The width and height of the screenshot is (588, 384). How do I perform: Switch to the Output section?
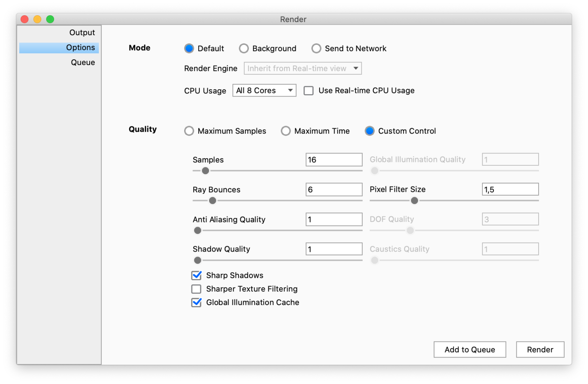click(x=82, y=33)
